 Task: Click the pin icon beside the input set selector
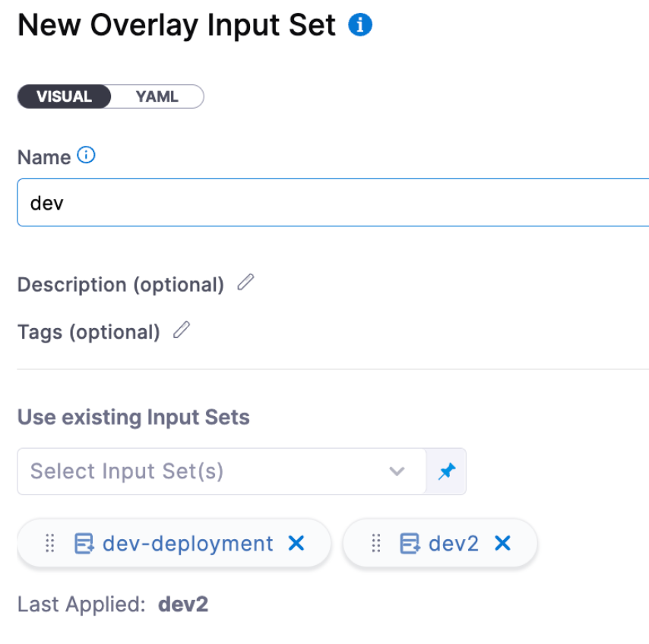pyautogui.click(x=446, y=472)
